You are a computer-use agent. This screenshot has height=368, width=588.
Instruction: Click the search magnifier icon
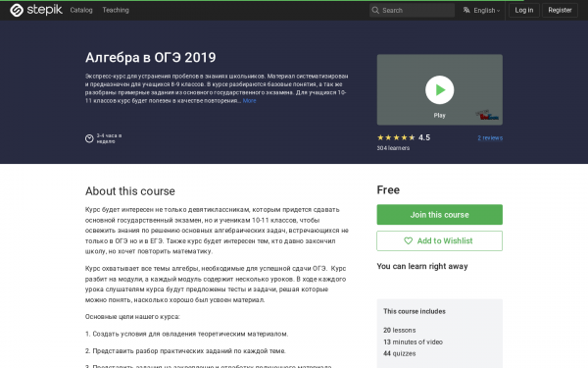[x=375, y=10]
